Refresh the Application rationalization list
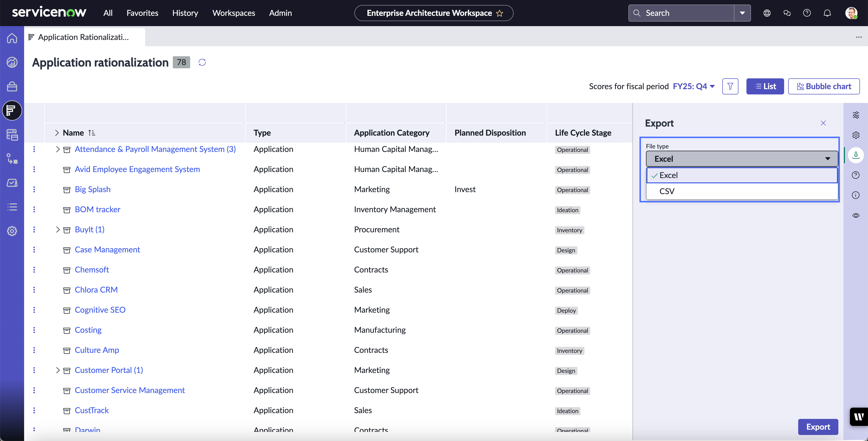 (x=202, y=62)
